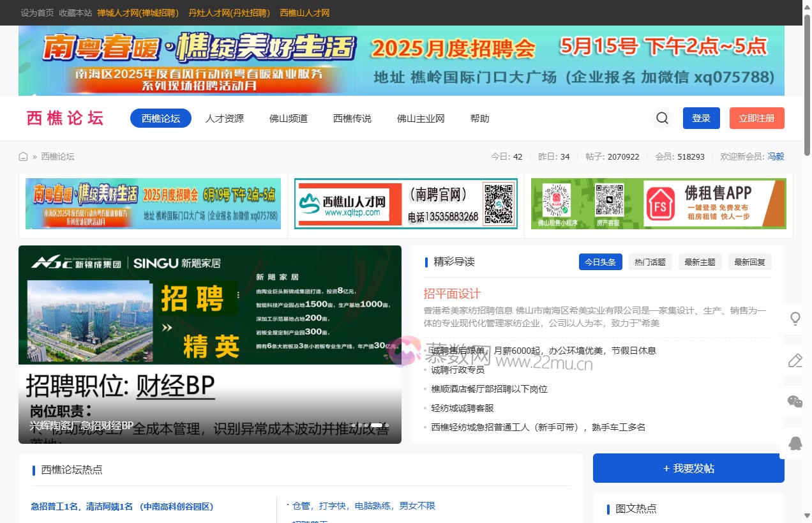Click the 登录 login button
Screen dimensions: 812x523
701,118
